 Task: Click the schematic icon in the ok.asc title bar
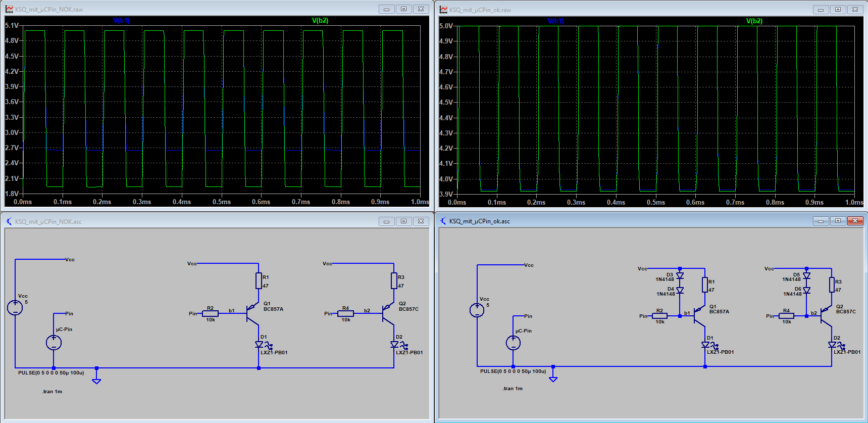(443, 221)
